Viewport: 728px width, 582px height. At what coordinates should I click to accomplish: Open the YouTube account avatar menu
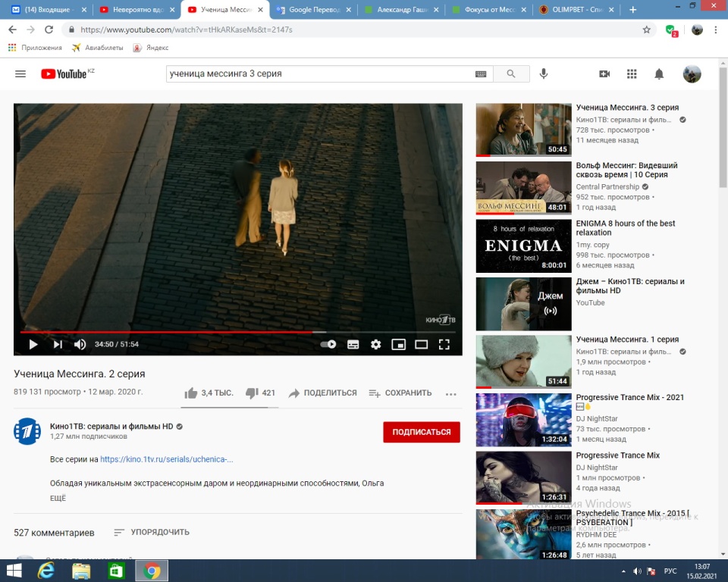tap(692, 74)
